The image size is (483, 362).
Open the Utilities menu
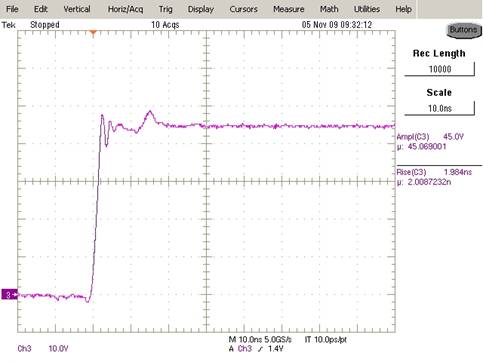coord(367,9)
